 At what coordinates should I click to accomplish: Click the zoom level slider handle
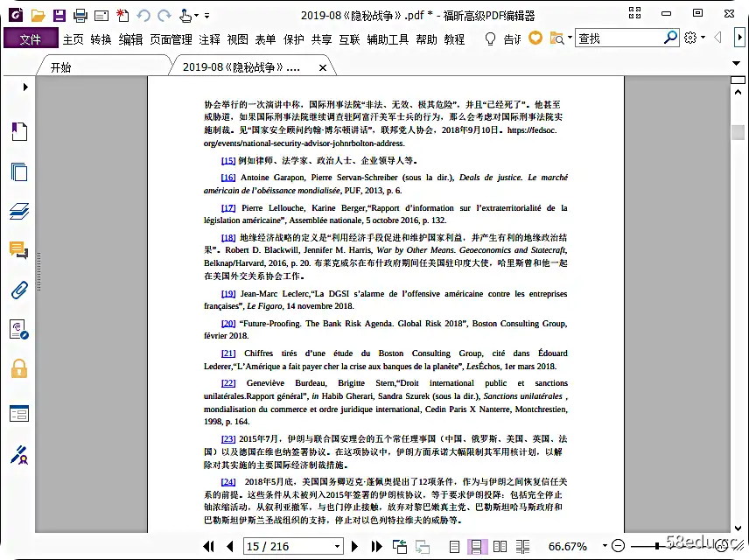pyautogui.click(x=658, y=546)
